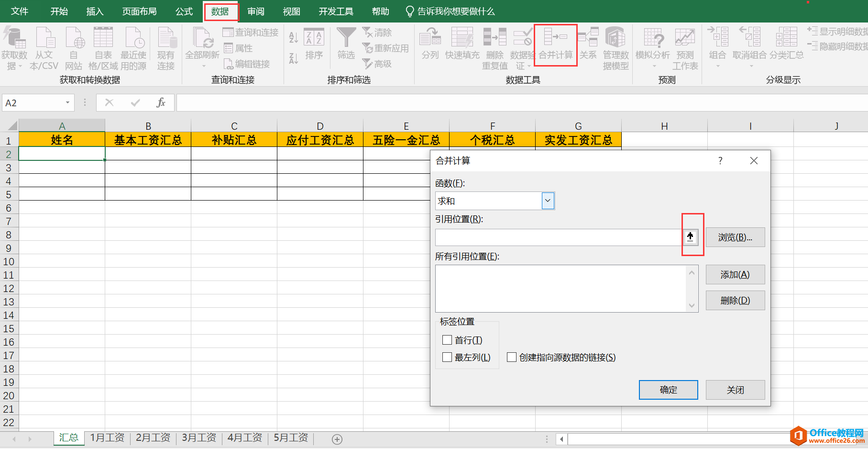Open the 数据验证 dropdown arrow
Screen dimensions: 868x449
pos(529,67)
